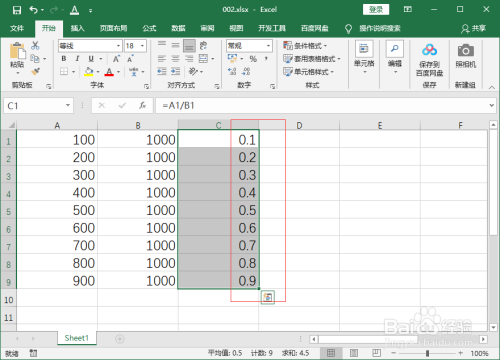Open the fill color dropdown arrow
This screenshot has width=500, height=360.
pyautogui.click(x=98, y=72)
